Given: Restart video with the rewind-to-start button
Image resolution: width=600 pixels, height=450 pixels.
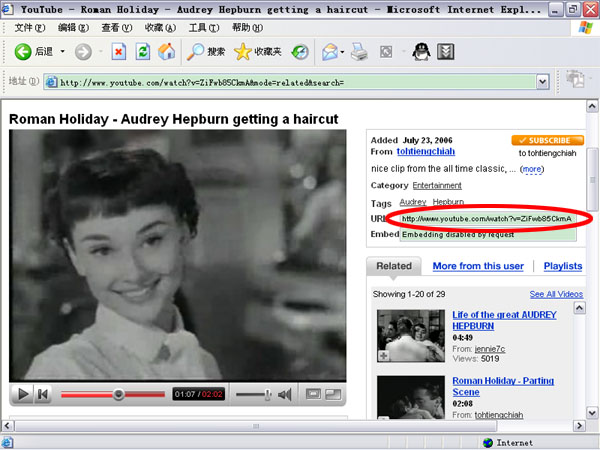Looking at the screenshot, I should (42, 394).
